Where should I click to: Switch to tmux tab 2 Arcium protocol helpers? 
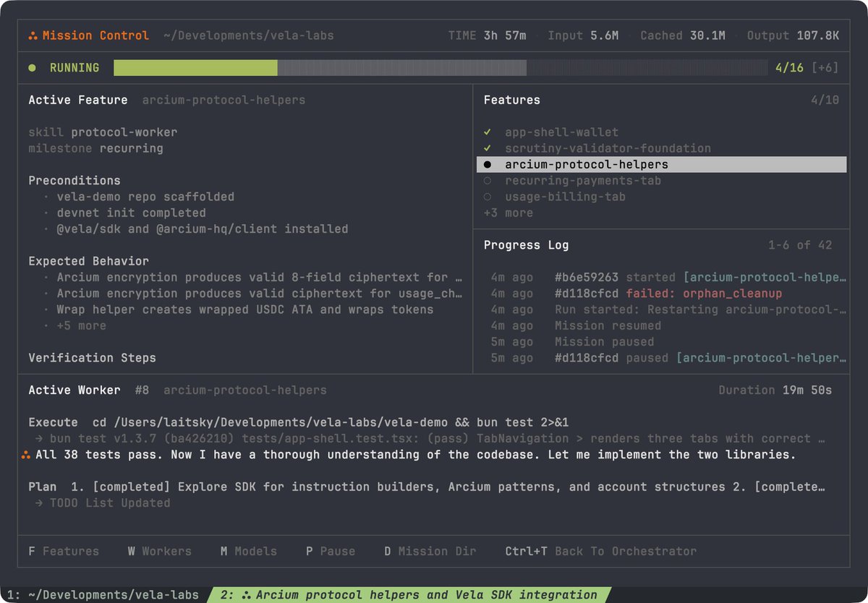(x=409, y=595)
